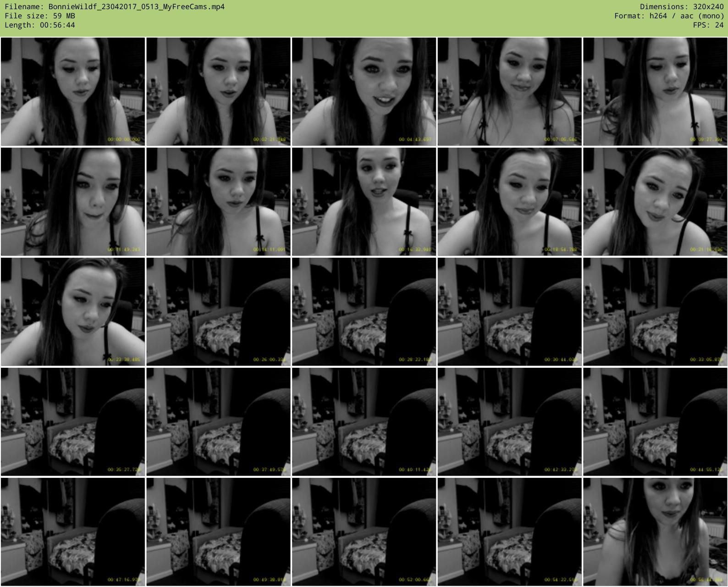This screenshot has height=587, width=728.
Task: Click the final frame timestamped 00:56:44
Action: point(655,532)
